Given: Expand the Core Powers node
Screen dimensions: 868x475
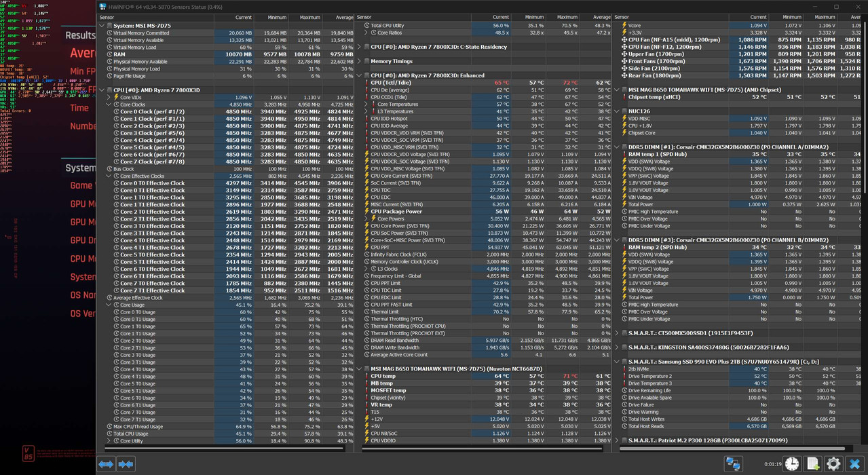Looking at the screenshot, I should pyautogui.click(x=366, y=218).
